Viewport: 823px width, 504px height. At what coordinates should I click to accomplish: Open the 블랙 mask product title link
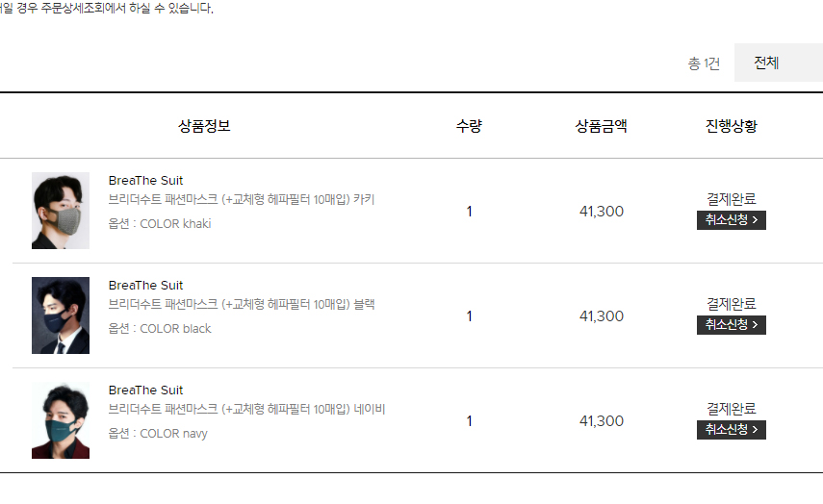[242, 305]
